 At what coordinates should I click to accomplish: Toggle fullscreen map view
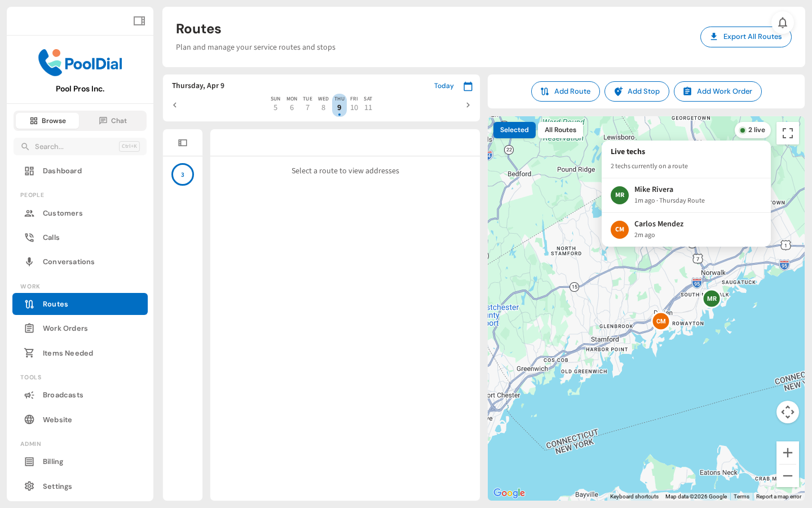click(x=787, y=133)
